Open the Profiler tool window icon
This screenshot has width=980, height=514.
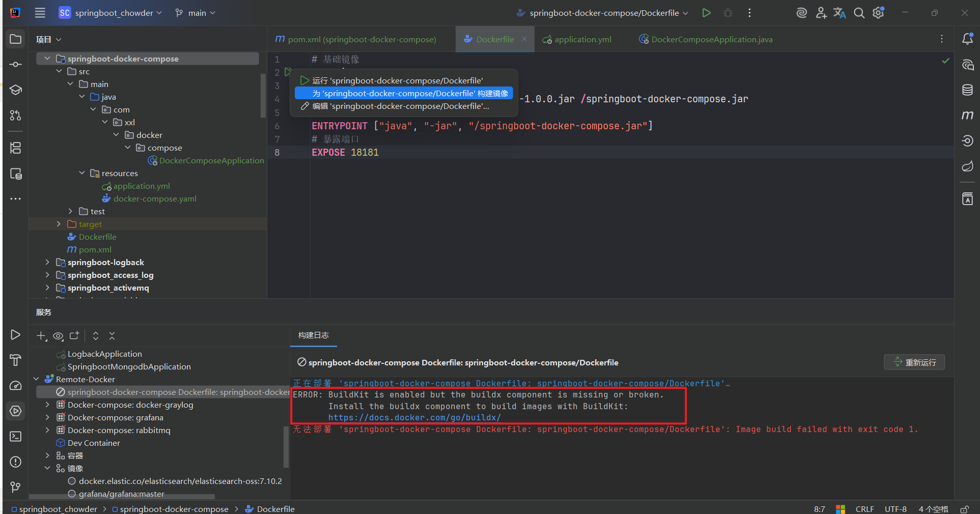coord(16,386)
